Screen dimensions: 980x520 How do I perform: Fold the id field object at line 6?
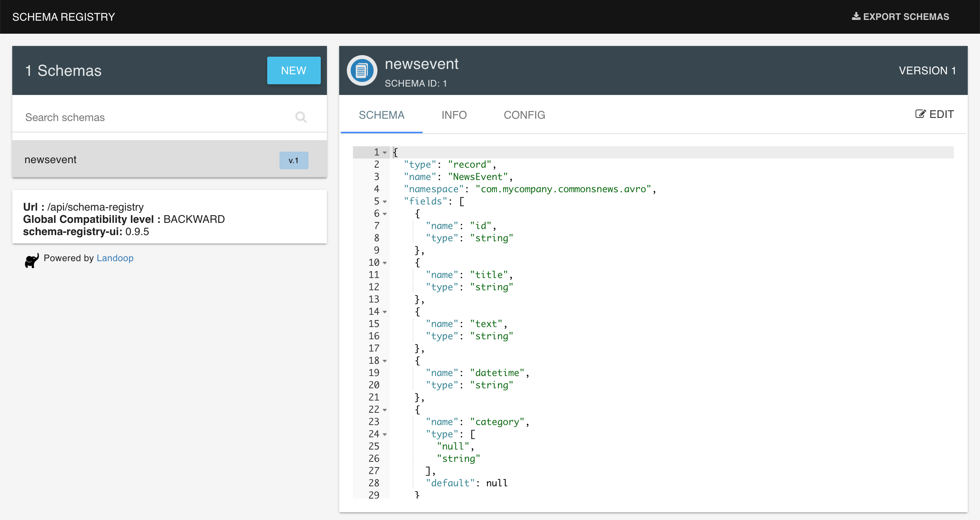point(385,214)
